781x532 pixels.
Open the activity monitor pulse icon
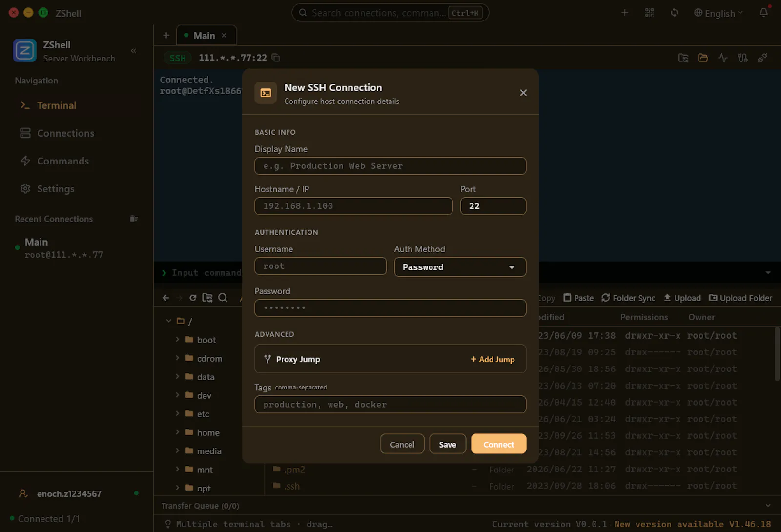pyautogui.click(x=723, y=58)
